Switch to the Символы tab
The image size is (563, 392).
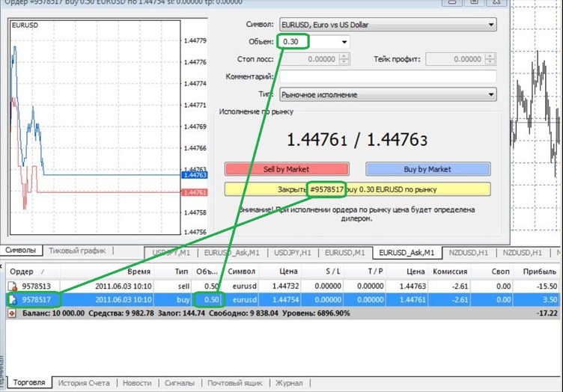21,251
